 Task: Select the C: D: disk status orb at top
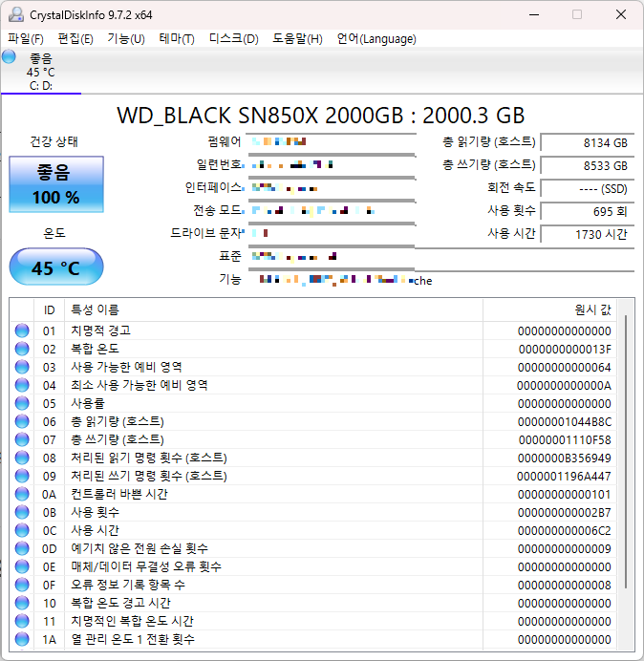coord(9,56)
